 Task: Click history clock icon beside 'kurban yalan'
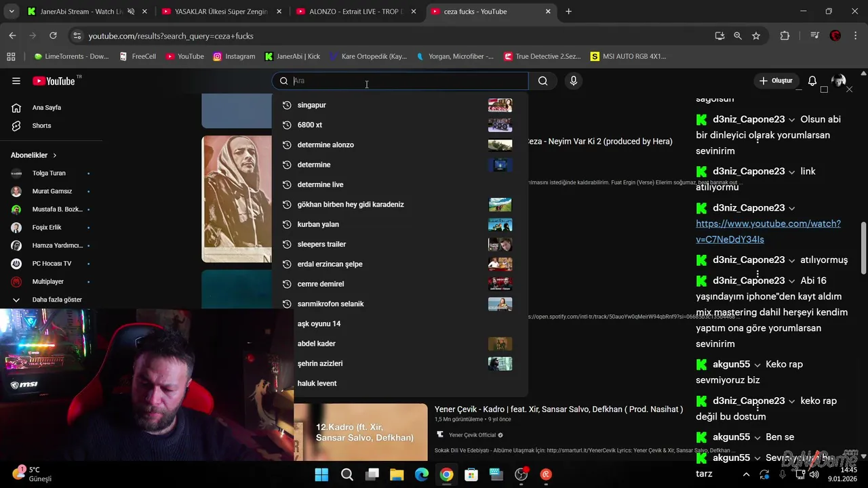coord(286,224)
